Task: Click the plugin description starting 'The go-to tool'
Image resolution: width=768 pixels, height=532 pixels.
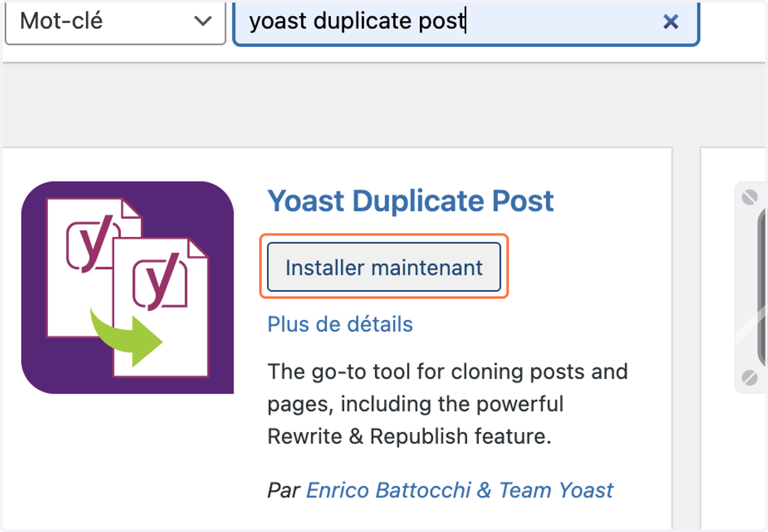Action: pos(447,404)
